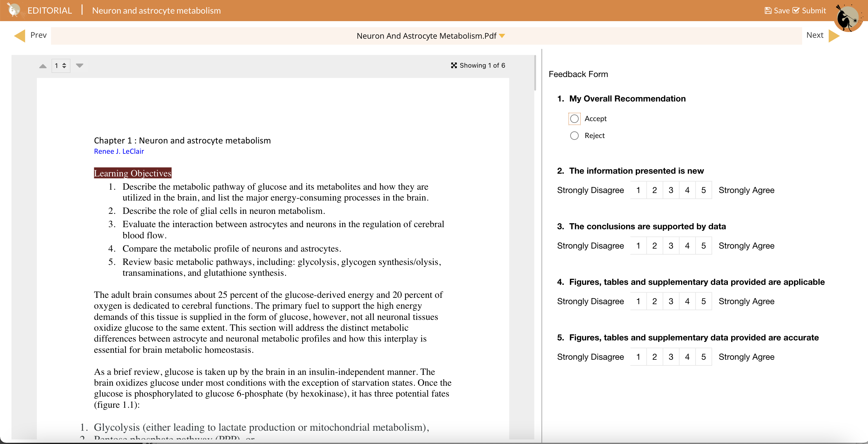Rate 'information presented is new' as 5
Viewport: 868px width, 444px height.
click(704, 190)
